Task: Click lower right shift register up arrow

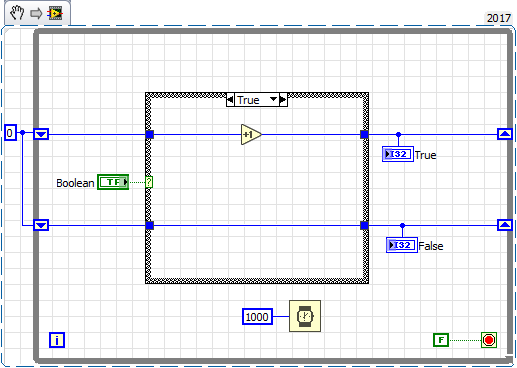Action: click(505, 225)
